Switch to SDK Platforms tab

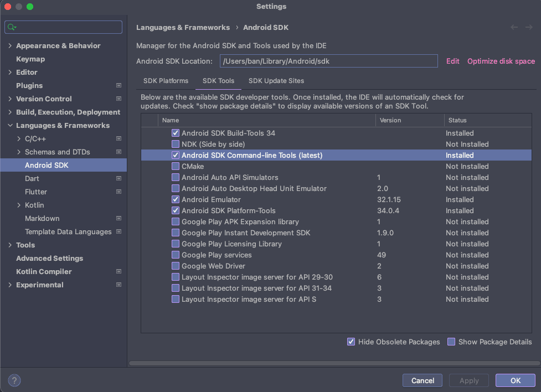coord(166,81)
